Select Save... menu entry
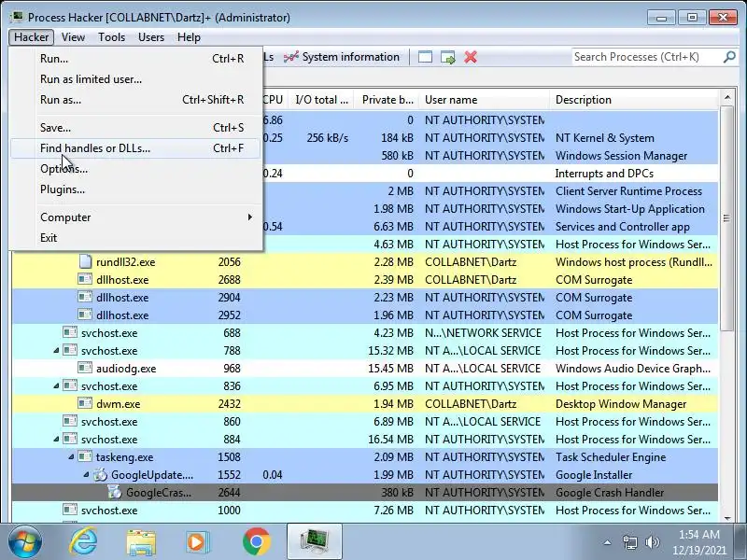The image size is (747, 560). [135, 128]
